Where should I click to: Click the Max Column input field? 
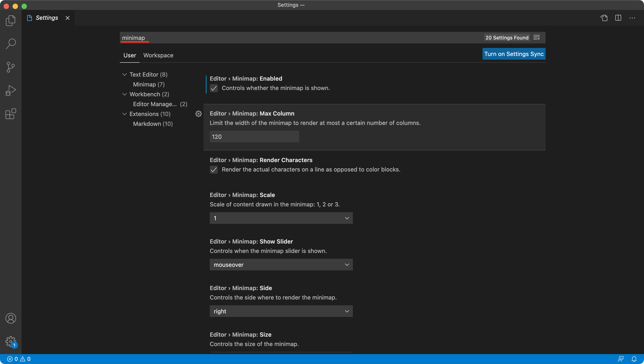(x=254, y=137)
